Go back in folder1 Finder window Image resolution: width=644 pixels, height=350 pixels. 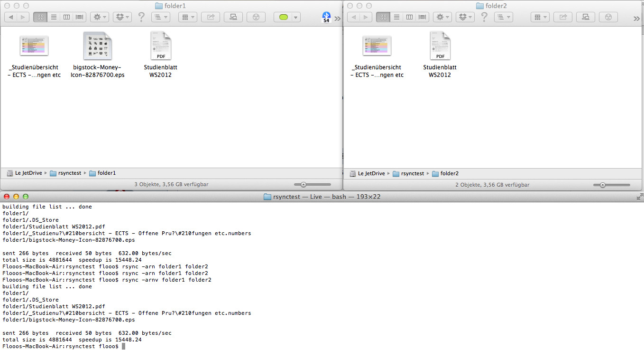11,17
